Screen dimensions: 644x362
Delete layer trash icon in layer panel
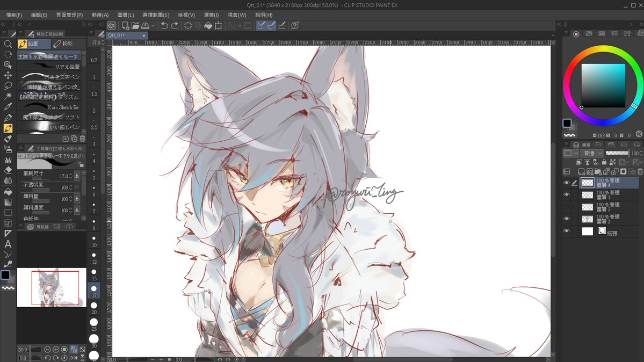[x=640, y=171]
